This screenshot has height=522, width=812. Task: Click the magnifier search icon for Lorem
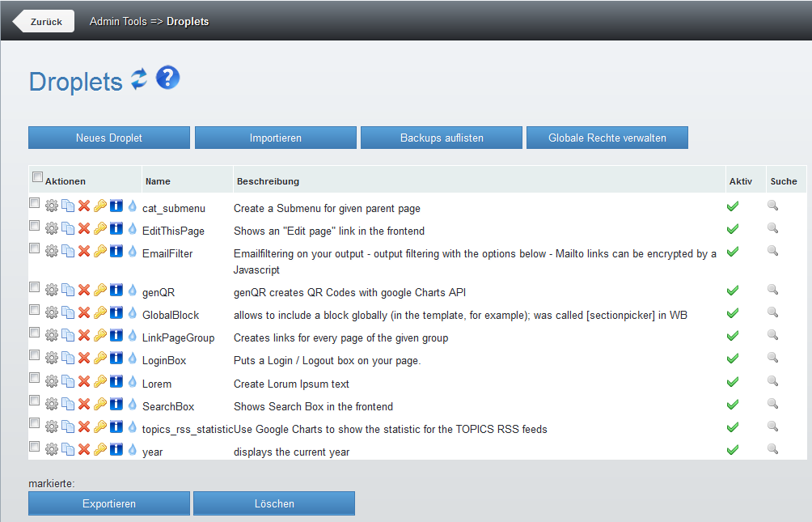click(772, 380)
